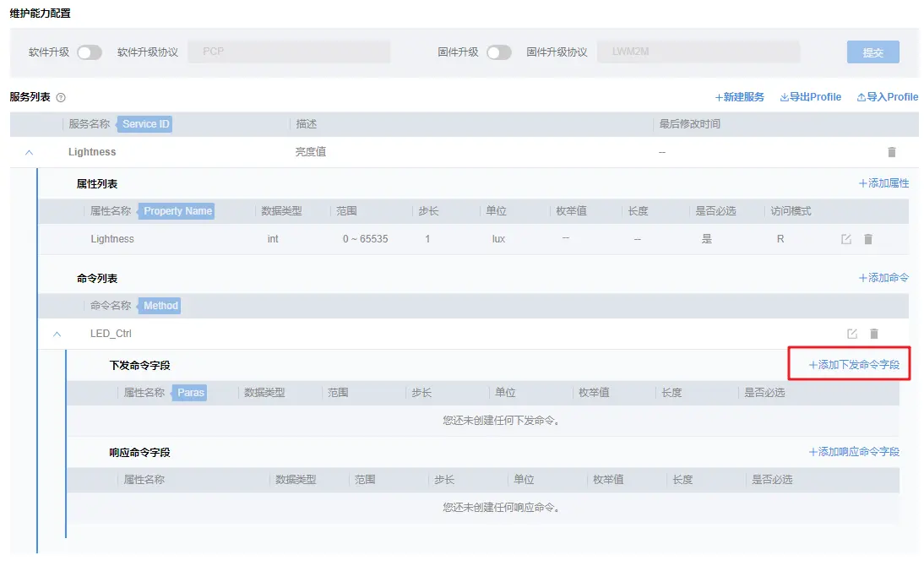Viewport: 924px width, 566px height.
Task: Click the Paras tag
Action: pyautogui.click(x=190, y=393)
